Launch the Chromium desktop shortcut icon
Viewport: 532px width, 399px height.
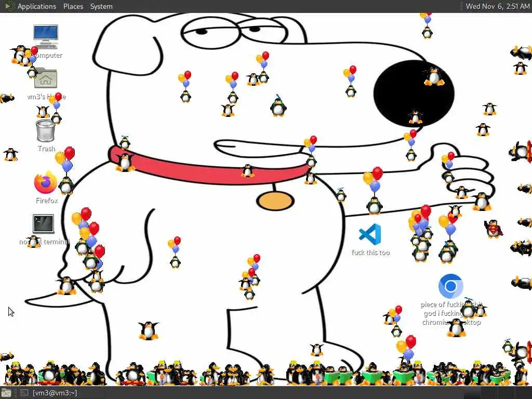[x=450, y=286]
